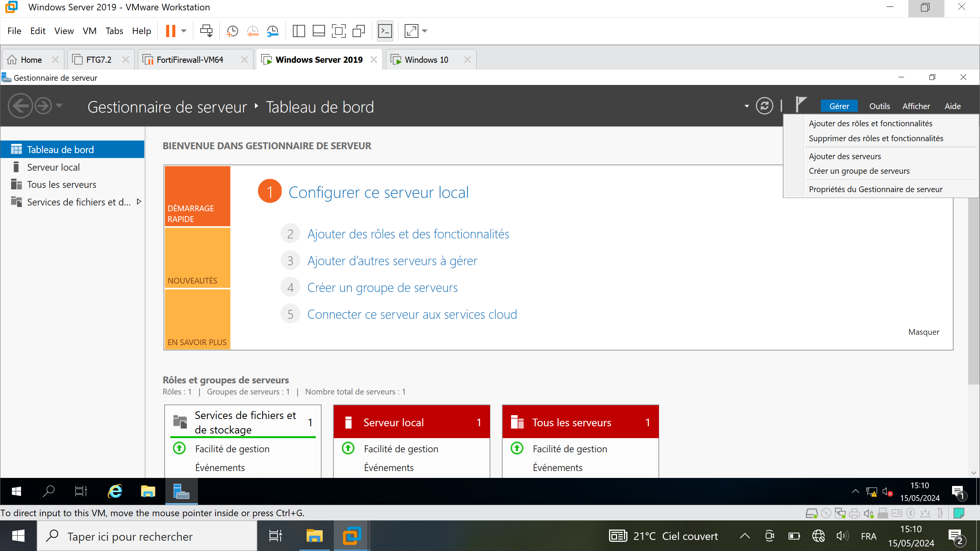Click the guest search magnifier icon
The width and height of the screenshot is (980, 551).
49,491
